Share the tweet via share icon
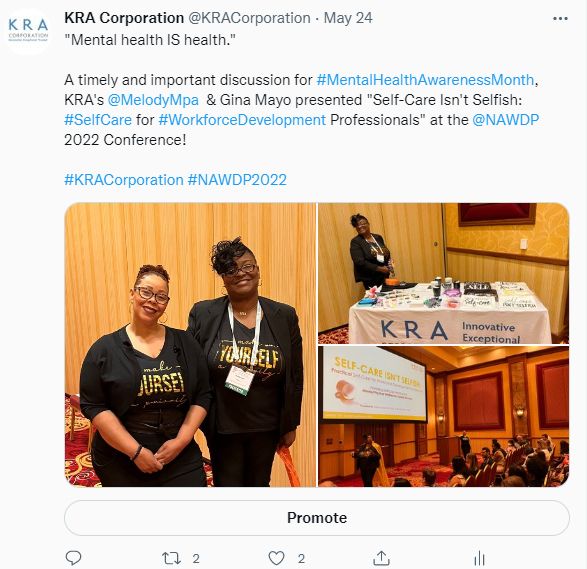Screen dimensions: 587x569 (381, 558)
